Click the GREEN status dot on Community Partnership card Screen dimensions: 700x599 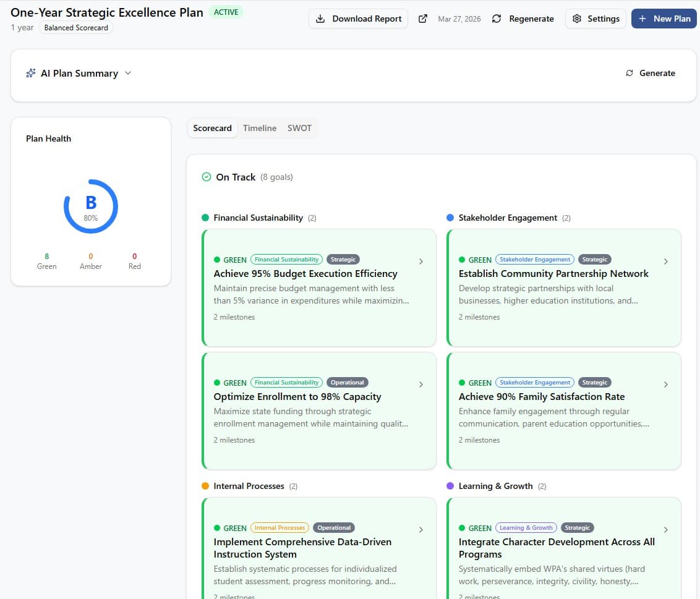(462, 260)
